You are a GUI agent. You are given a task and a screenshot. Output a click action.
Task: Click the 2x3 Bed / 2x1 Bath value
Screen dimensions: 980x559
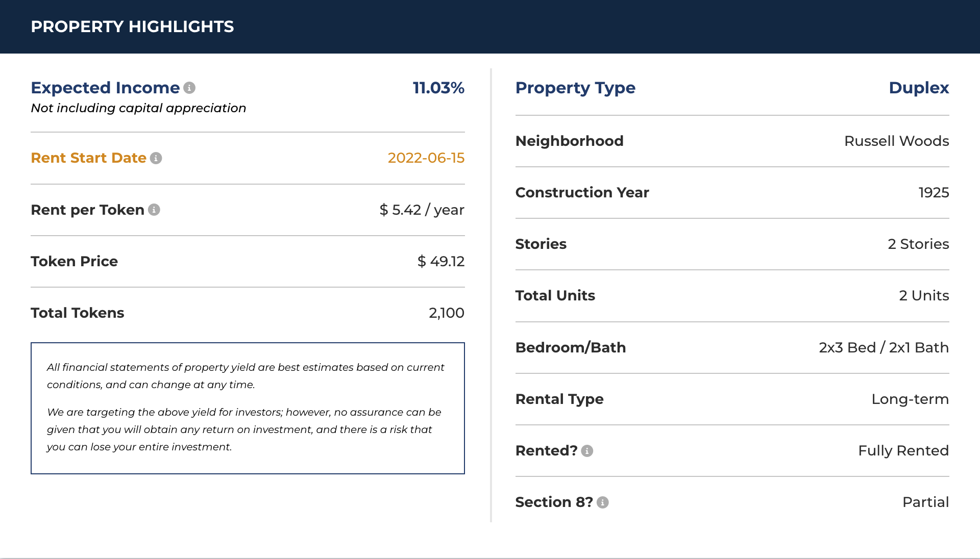(x=884, y=347)
